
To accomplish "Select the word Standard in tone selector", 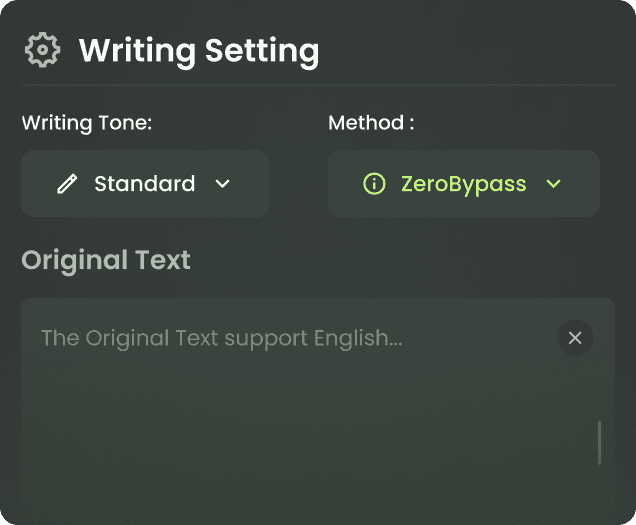I will point(145,184).
